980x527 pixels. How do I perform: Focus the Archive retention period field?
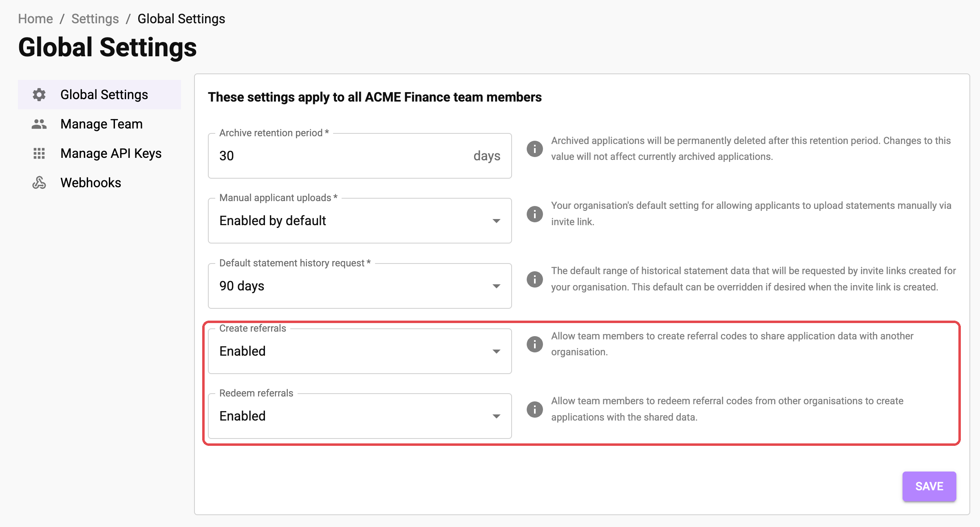pyautogui.click(x=360, y=156)
